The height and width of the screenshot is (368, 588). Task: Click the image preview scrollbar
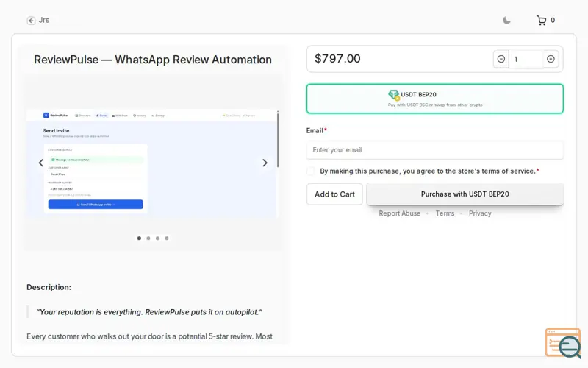[x=278, y=139]
